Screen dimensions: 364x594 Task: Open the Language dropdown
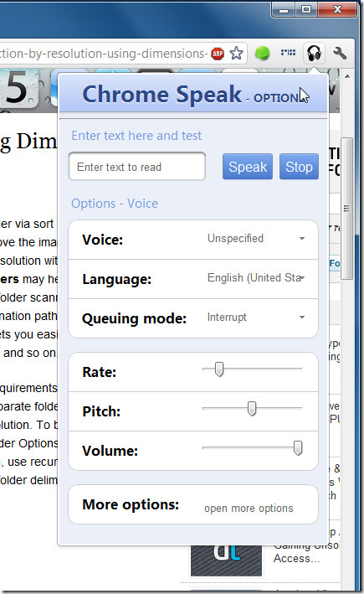tap(256, 278)
